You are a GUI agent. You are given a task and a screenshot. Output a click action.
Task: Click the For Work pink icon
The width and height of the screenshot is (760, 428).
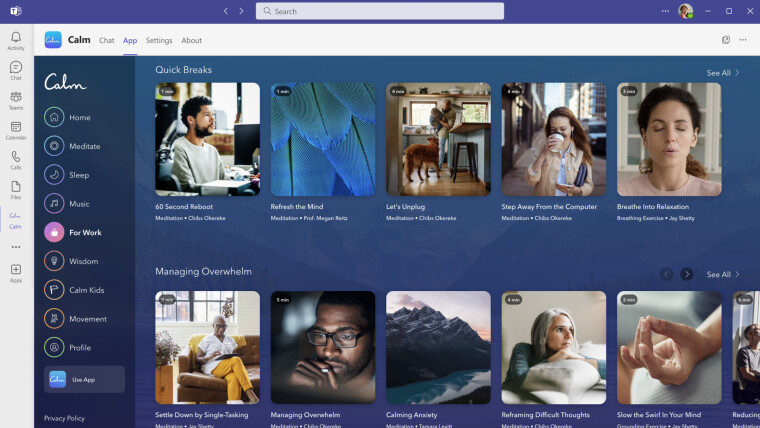click(x=54, y=232)
